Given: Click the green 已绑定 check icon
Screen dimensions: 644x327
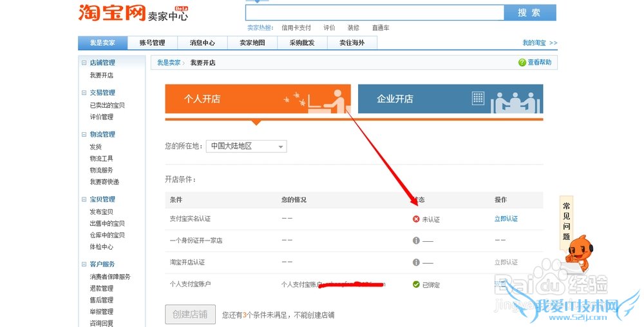Looking at the screenshot, I should 416,284.
